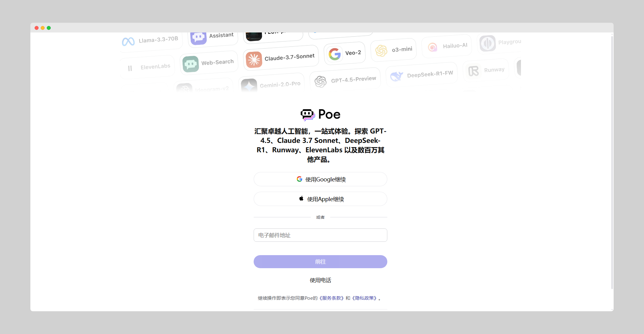
Task: Click the Claude-3.7-Sonnet starburst icon
Action: [x=254, y=59]
